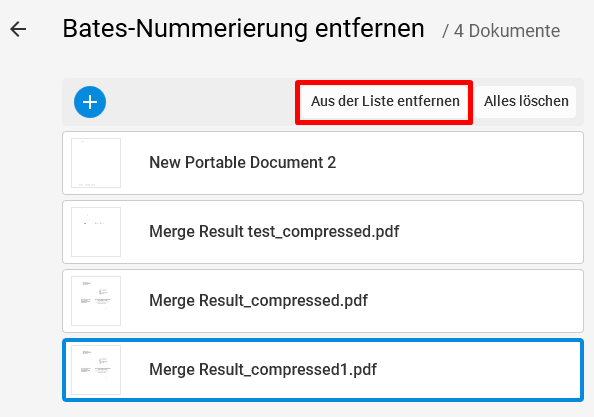Click blank space right of 'New Portable Document 2'
Viewport: 594px width, 417px height.
click(x=458, y=163)
